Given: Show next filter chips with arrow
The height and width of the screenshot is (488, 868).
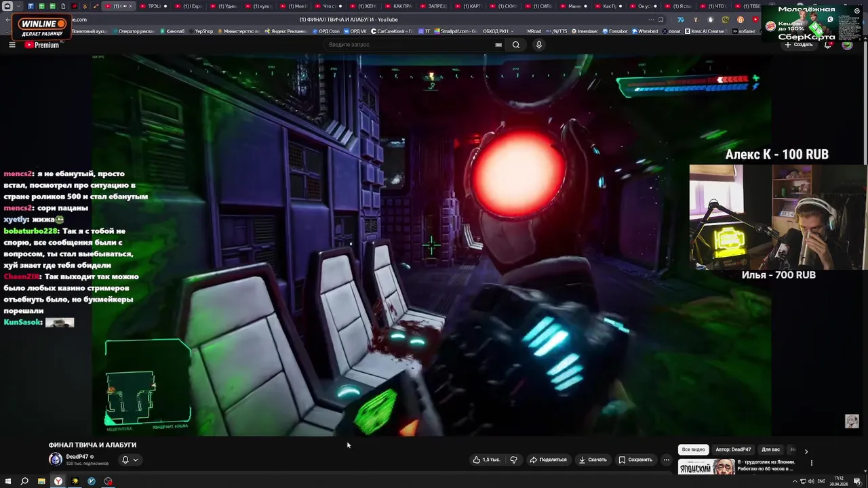Looking at the screenshot, I should pyautogui.click(x=806, y=451).
